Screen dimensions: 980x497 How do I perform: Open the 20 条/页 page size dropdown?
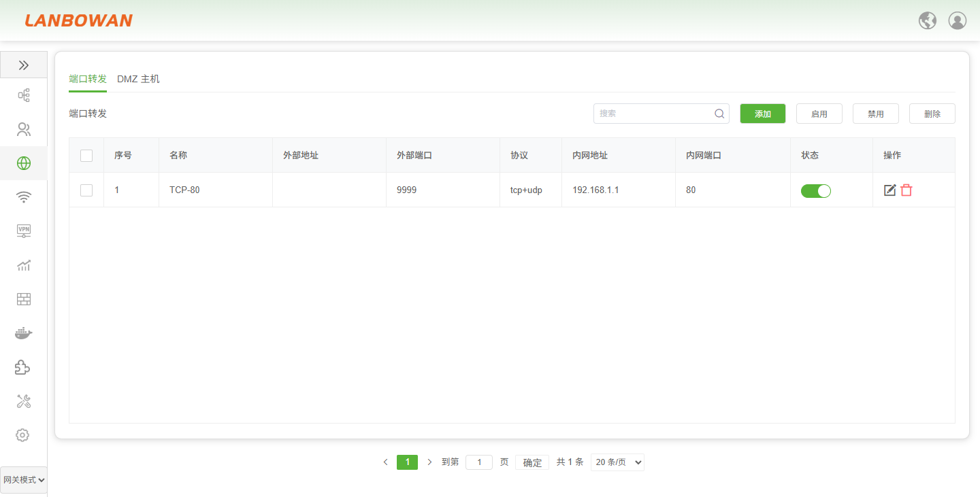pos(617,462)
